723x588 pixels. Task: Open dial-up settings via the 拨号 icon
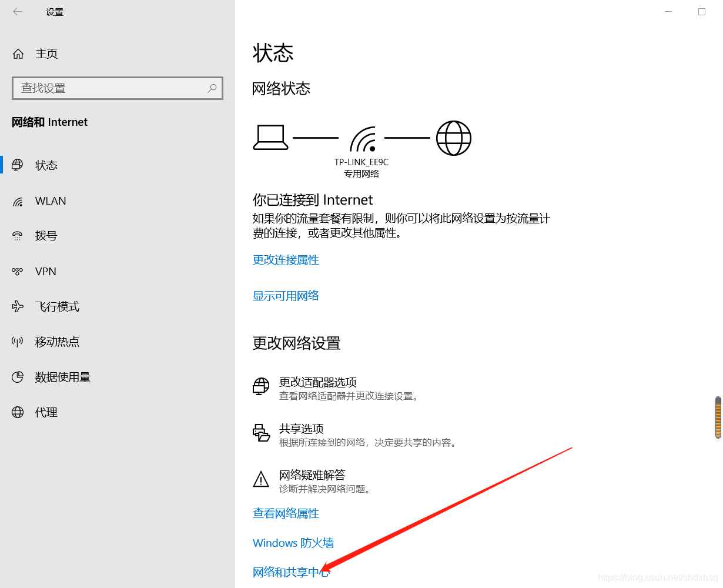[18, 236]
